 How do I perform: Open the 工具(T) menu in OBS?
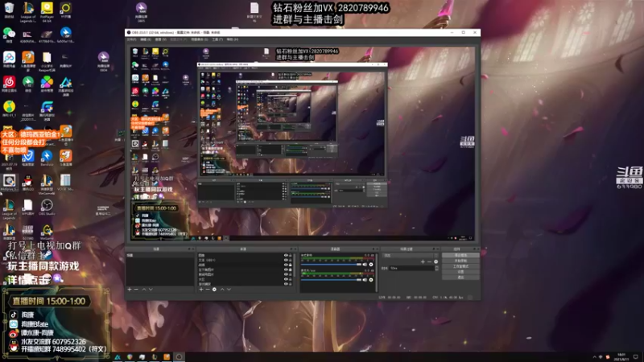217,39
